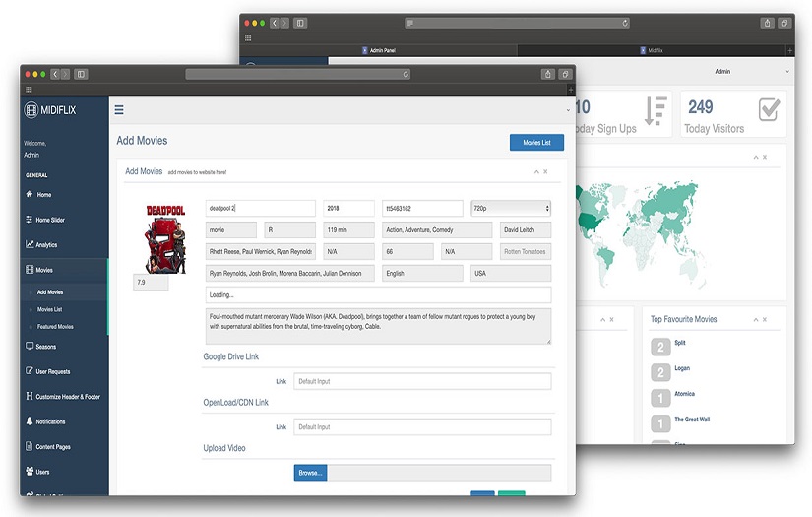Screen dimensions: 812x517
Task: Open Home Slider in sidebar
Action: [45, 220]
